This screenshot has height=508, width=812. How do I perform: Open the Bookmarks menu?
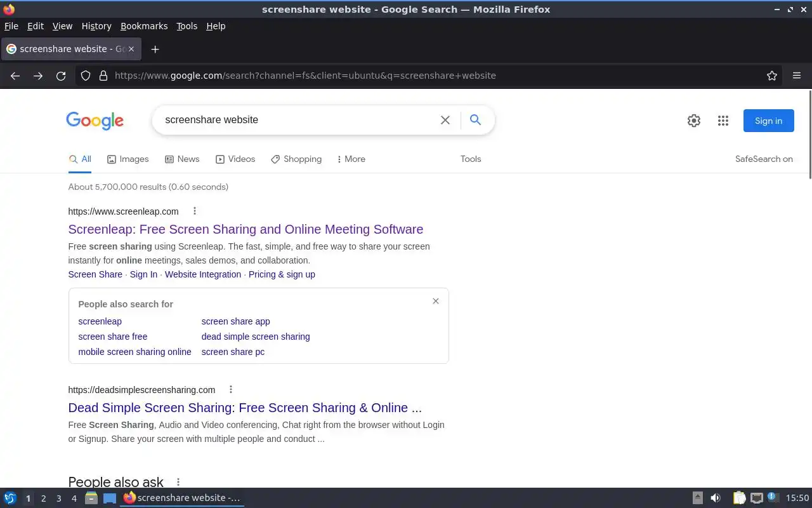144,26
